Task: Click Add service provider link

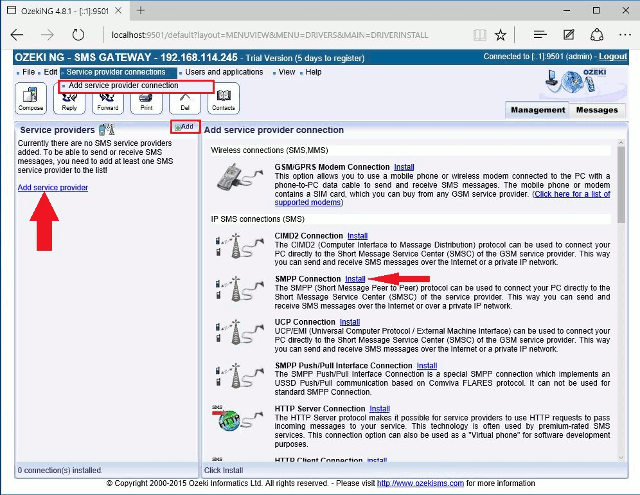Action: coord(53,188)
